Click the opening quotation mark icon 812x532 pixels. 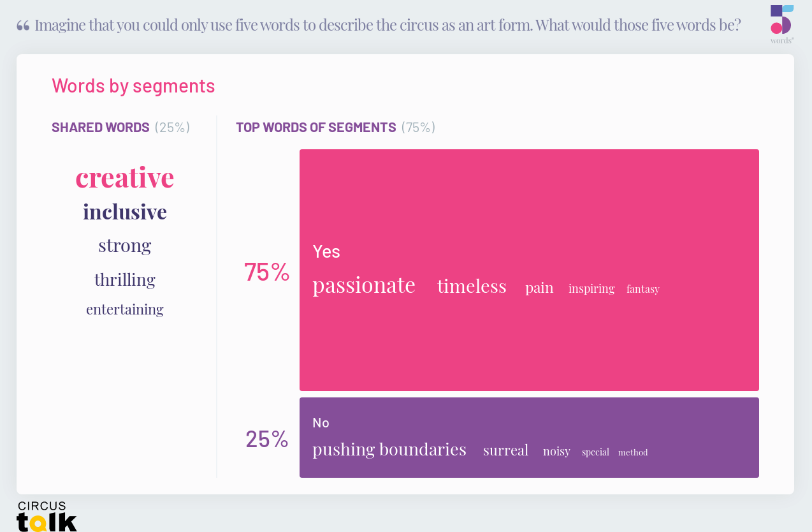click(23, 26)
